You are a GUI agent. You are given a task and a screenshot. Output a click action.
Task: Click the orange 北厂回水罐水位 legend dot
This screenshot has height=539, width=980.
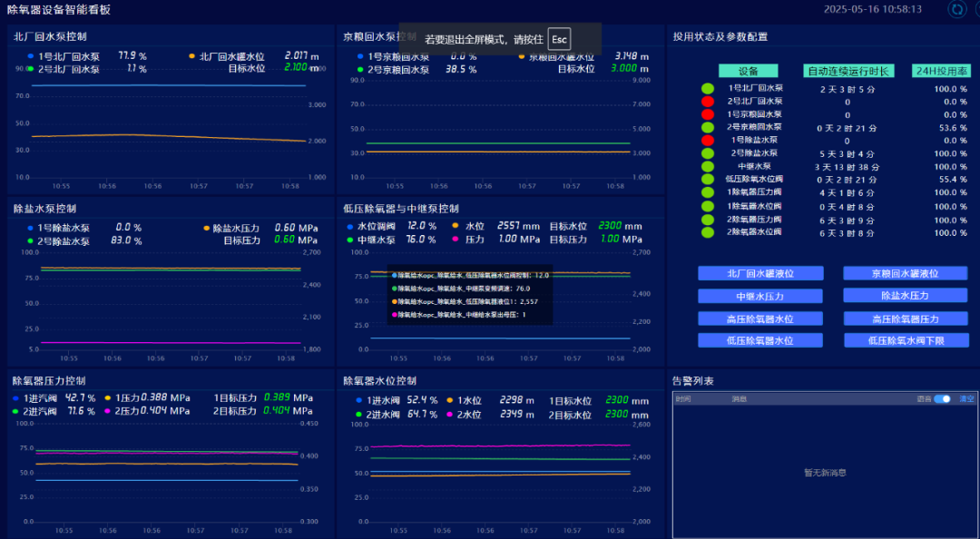coord(191,56)
